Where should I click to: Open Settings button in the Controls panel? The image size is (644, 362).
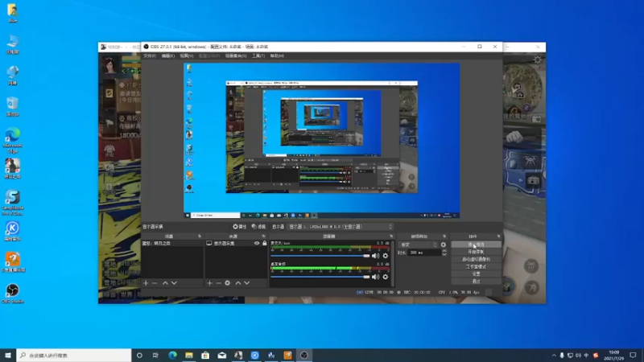tap(476, 274)
